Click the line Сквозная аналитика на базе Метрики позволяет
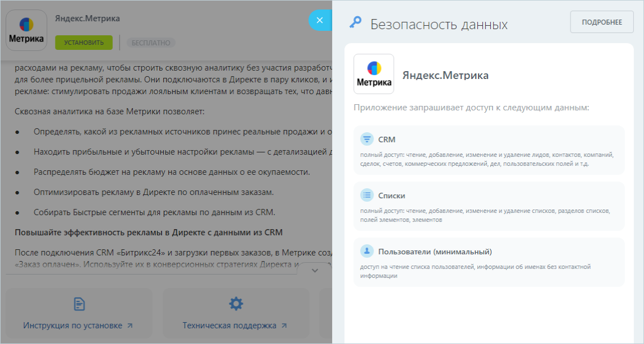 (x=109, y=111)
